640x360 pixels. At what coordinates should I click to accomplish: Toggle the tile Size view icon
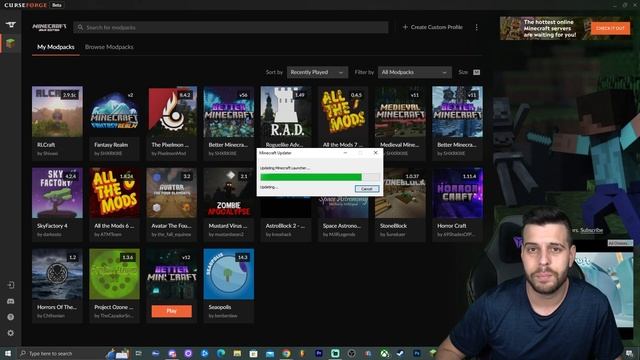(476, 72)
